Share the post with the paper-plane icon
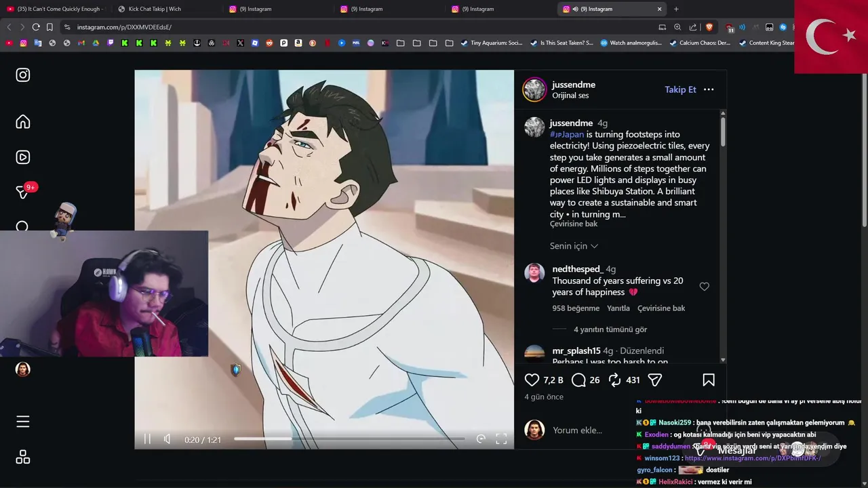The width and height of the screenshot is (868, 488). tap(655, 380)
